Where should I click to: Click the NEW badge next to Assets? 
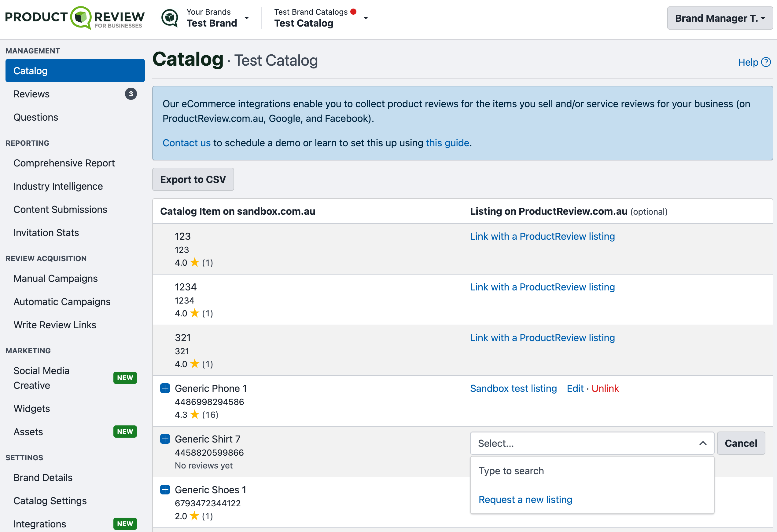pyautogui.click(x=125, y=432)
